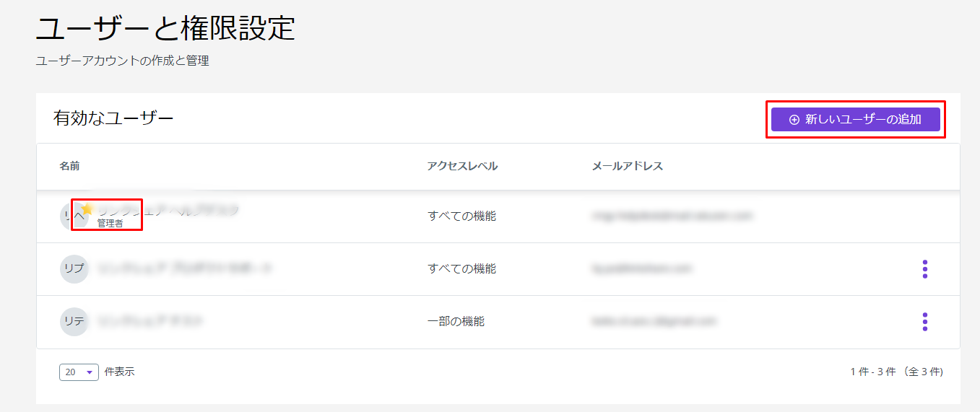Screen dimensions: 980x412
Task: Sort by the 名前 column header
Action: coord(69,167)
